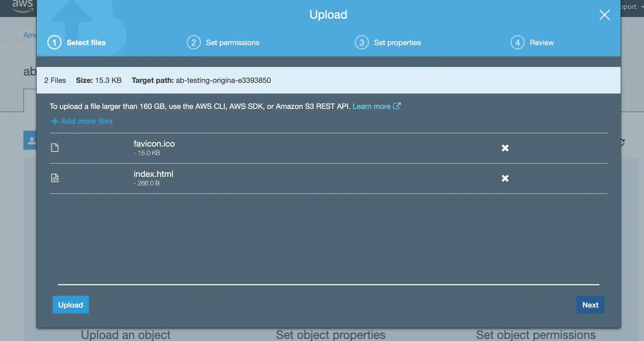
Task: Switch to the Select files step
Action: tap(86, 42)
